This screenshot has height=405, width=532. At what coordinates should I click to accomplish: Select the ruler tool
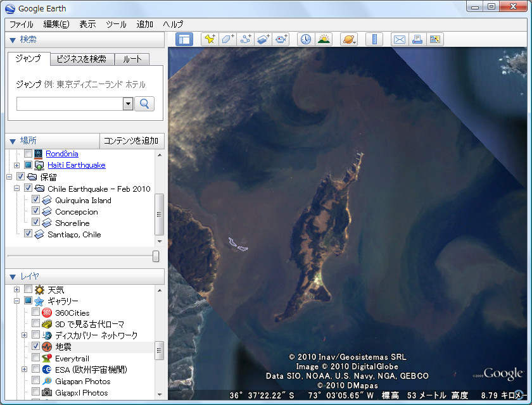point(374,39)
